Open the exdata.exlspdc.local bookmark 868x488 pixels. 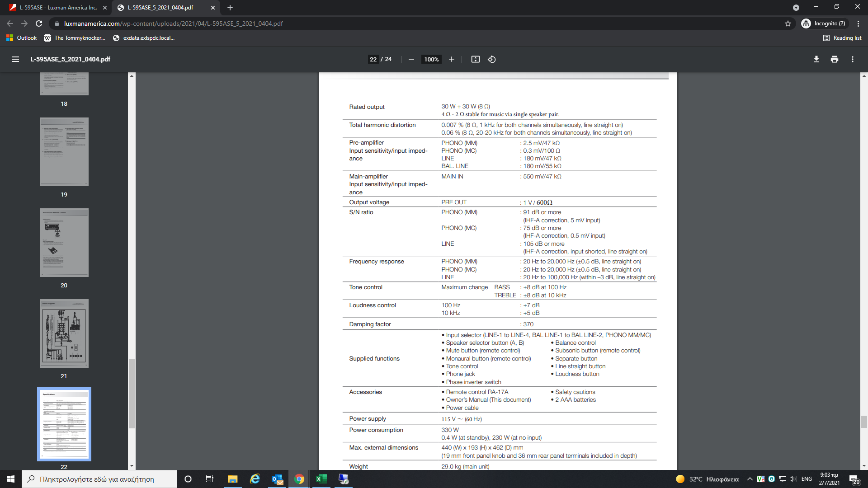click(144, 38)
